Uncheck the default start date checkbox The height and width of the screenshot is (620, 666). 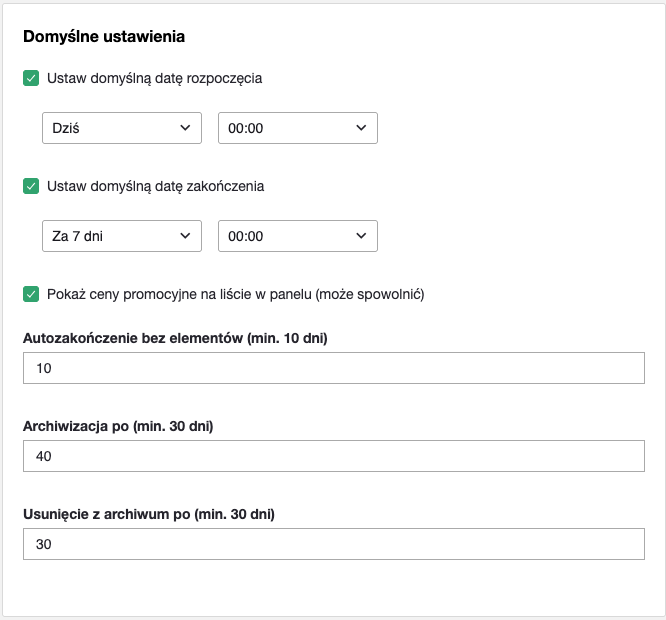pos(31,78)
